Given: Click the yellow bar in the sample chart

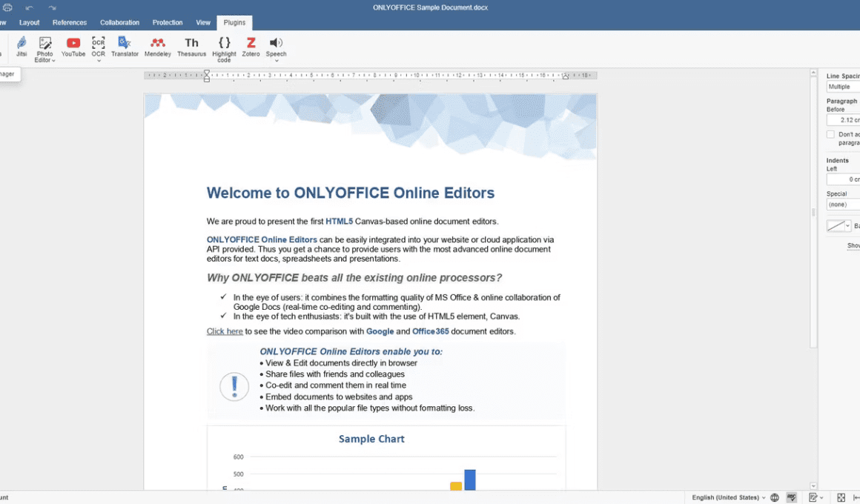Looking at the screenshot, I should coord(456,486).
